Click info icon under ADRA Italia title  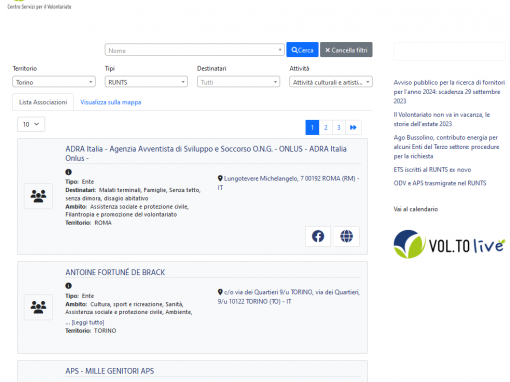point(68,172)
